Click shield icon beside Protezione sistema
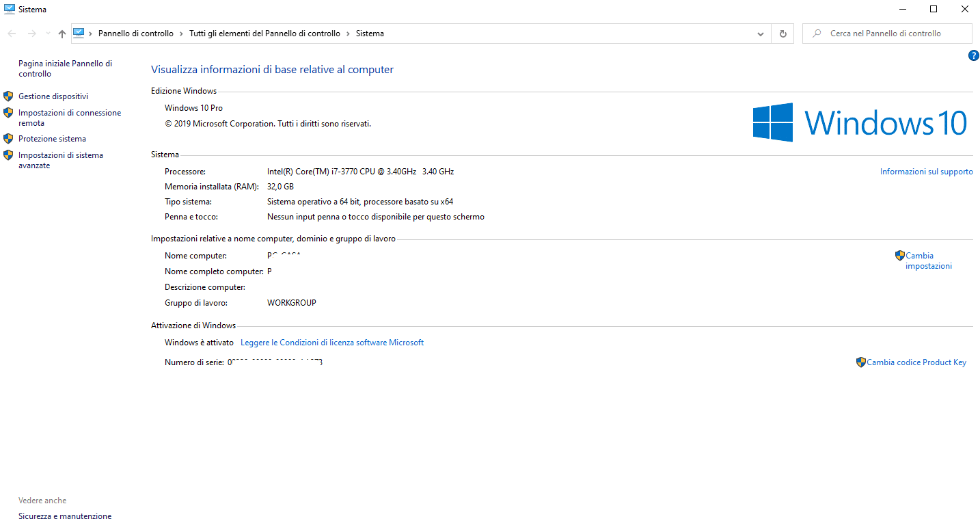 (8, 138)
